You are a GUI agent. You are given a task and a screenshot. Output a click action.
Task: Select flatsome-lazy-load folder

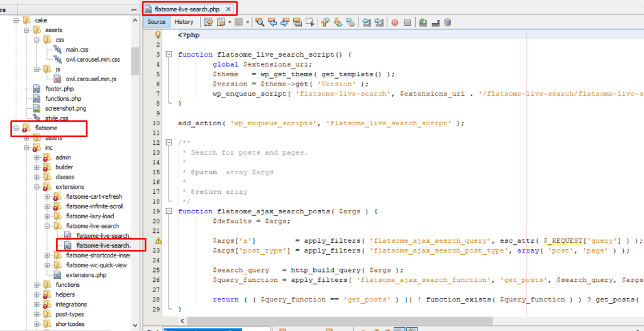click(90, 216)
